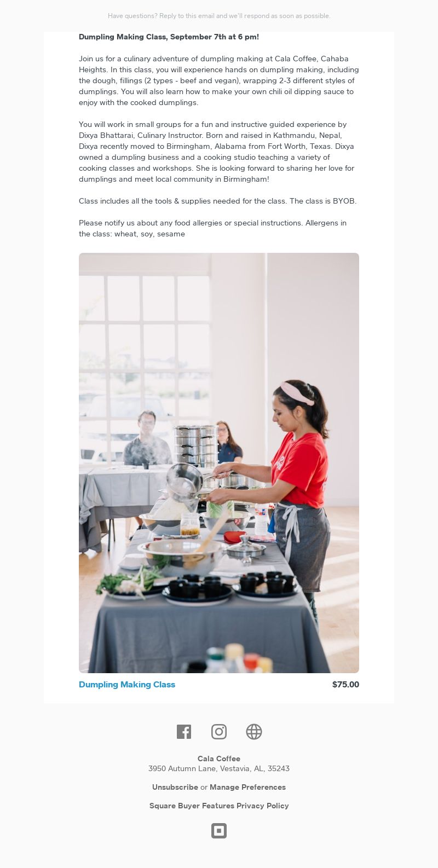Click the stacked metal steamer in photo
This screenshot has height=868, width=438.
click(x=195, y=445)
